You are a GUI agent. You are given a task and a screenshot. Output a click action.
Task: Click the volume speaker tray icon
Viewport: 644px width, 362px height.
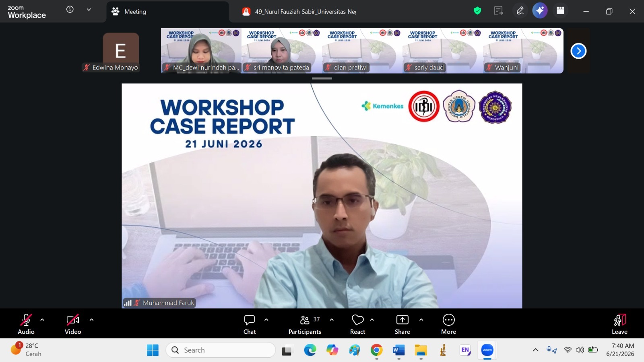point(580,350)
